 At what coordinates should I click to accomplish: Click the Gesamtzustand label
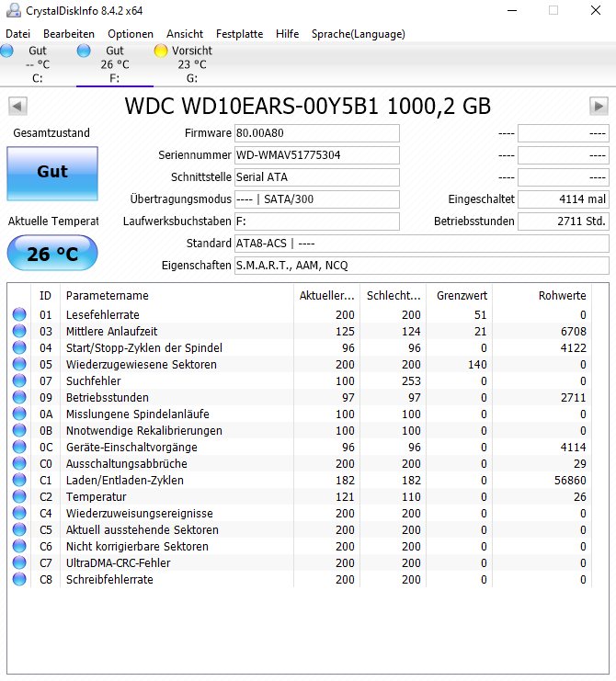tap(51, 133)
